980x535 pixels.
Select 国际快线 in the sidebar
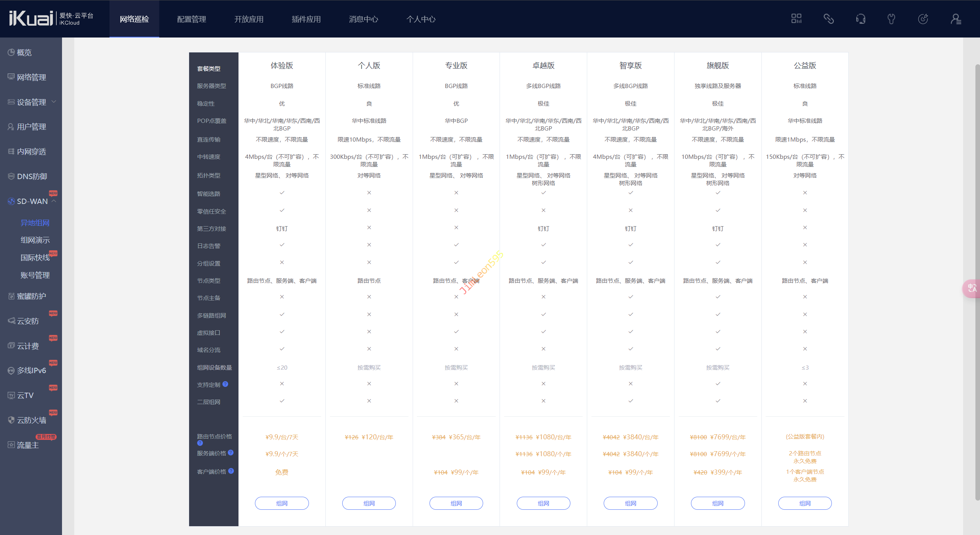(35, 258)
